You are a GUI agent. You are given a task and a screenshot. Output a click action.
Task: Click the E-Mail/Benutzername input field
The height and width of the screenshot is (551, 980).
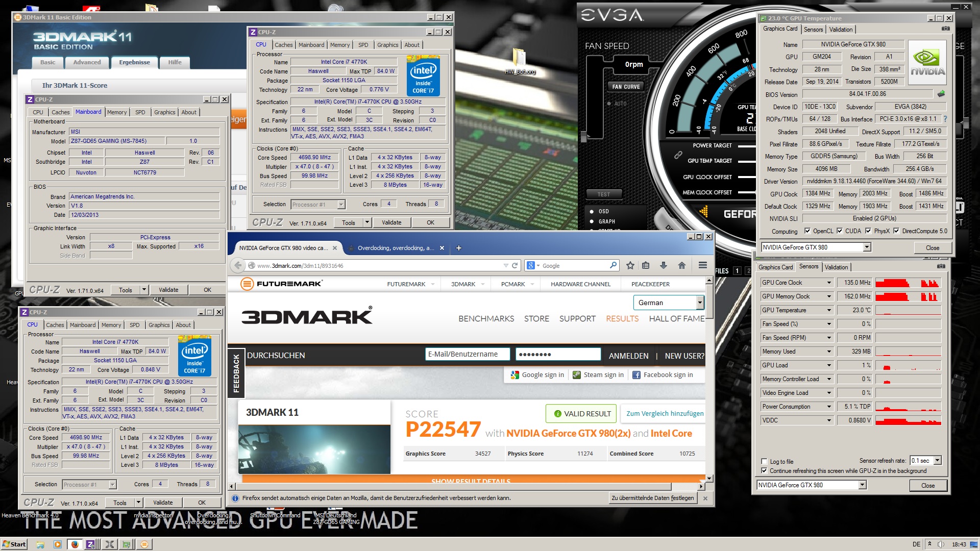click(468, 354)
